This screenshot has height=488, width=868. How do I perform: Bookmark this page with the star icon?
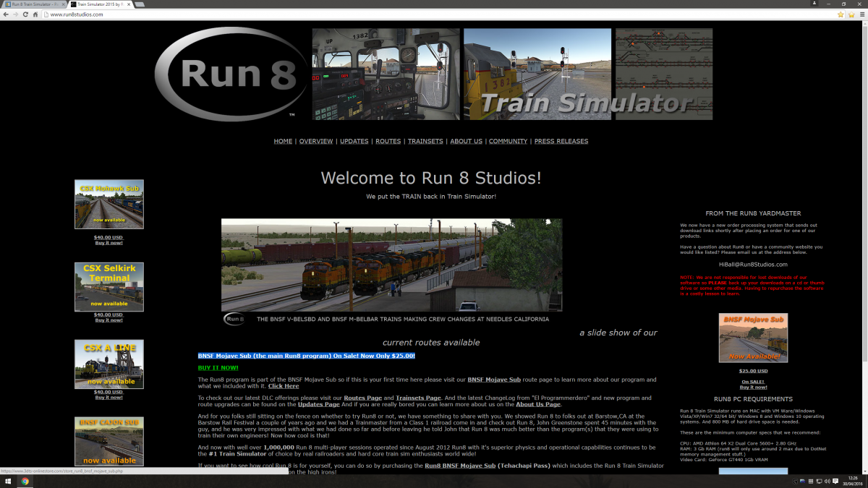point(841,14)
